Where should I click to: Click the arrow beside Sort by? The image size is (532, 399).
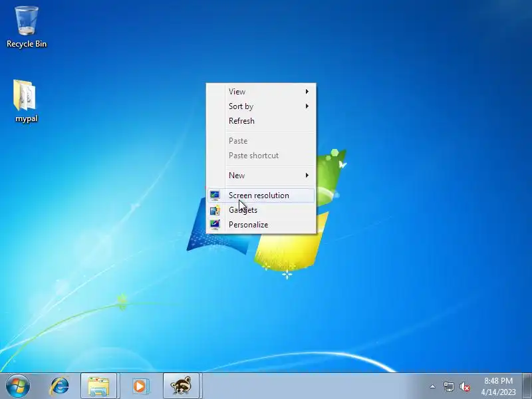point(307,106)
